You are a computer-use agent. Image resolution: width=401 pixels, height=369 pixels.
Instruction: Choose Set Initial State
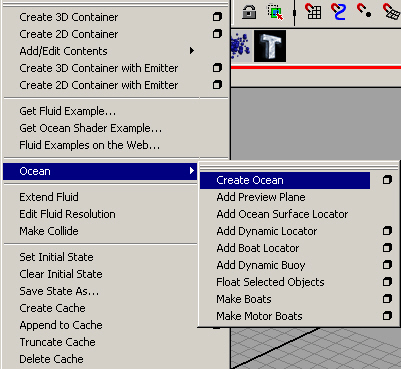point(56,257)
